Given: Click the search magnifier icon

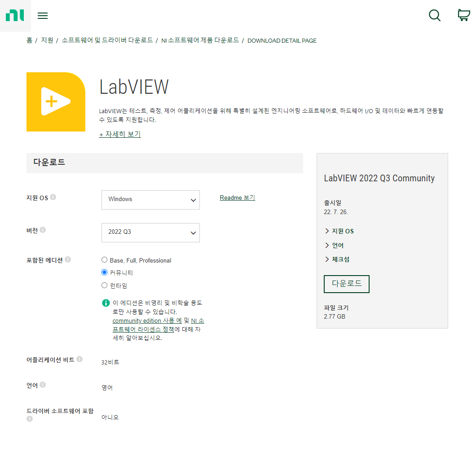Looking at the screenshot, I should (x=434, y=15).
